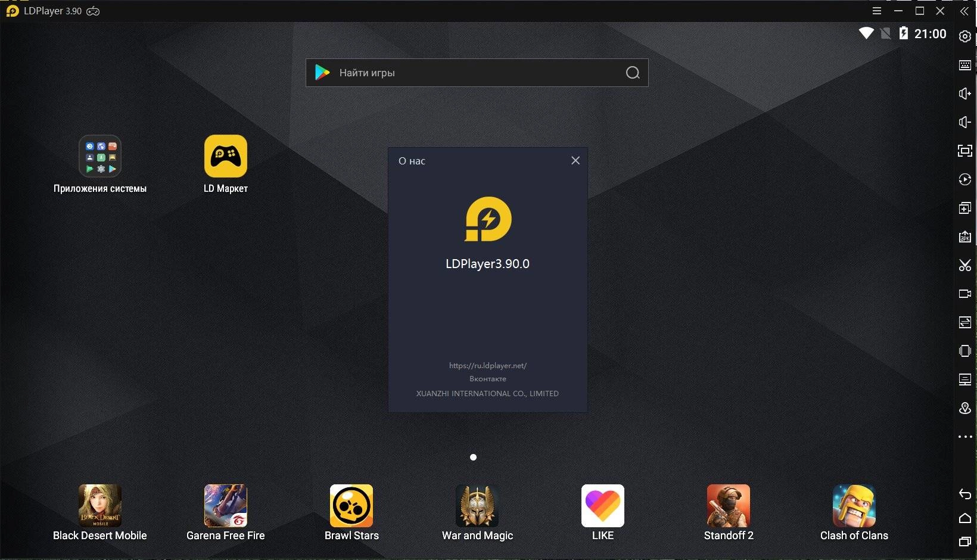The width and height of the screenshot is (977, 560).
Task: Launch Clash of Clans
Action: (x=854, y=513)
